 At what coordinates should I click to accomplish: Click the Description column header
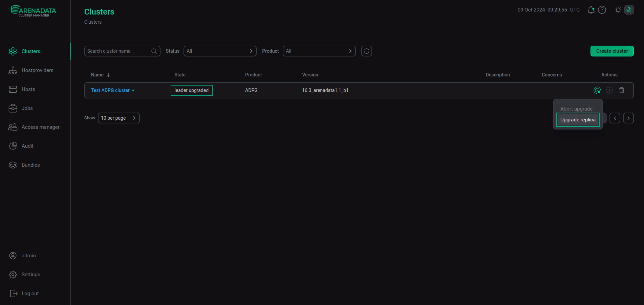498,75
